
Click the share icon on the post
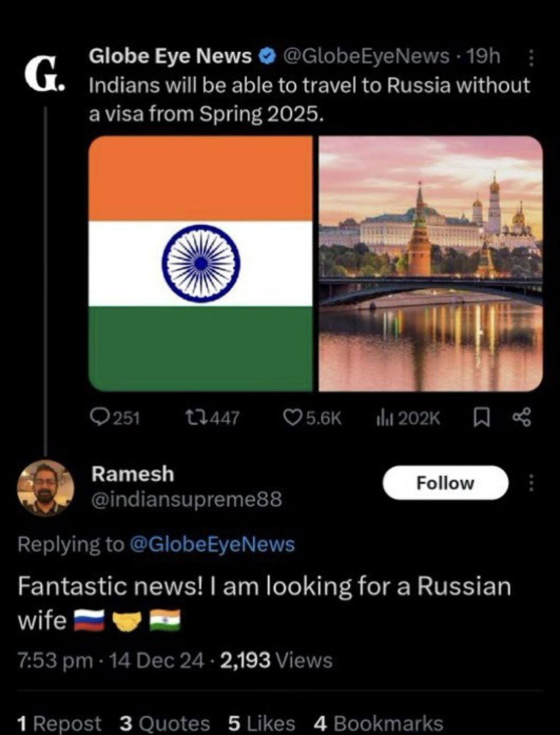point(522,417)
